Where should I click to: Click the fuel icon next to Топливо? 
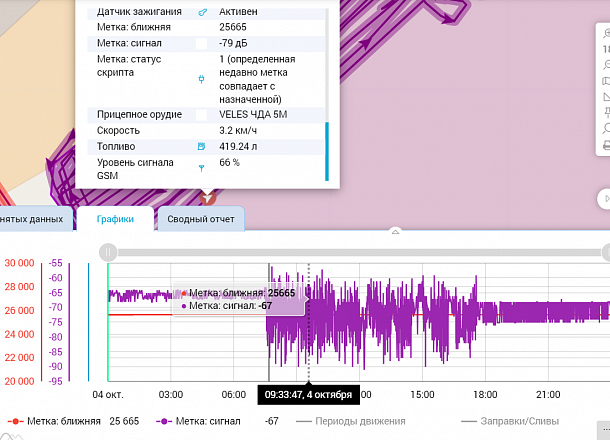pos(202,146)
